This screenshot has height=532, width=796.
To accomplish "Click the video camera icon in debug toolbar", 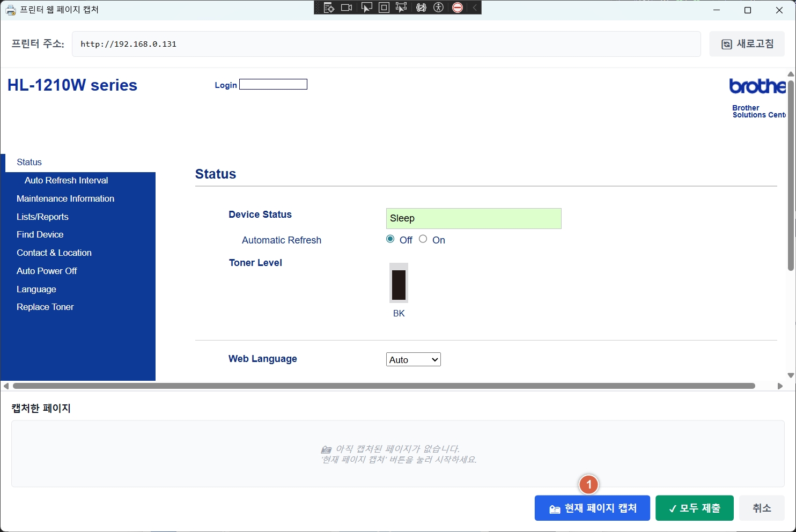I will click(347, 8).
